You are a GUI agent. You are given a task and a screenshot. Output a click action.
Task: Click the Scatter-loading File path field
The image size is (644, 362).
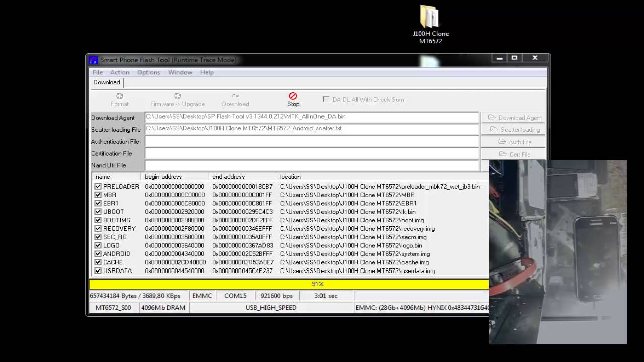312,129
